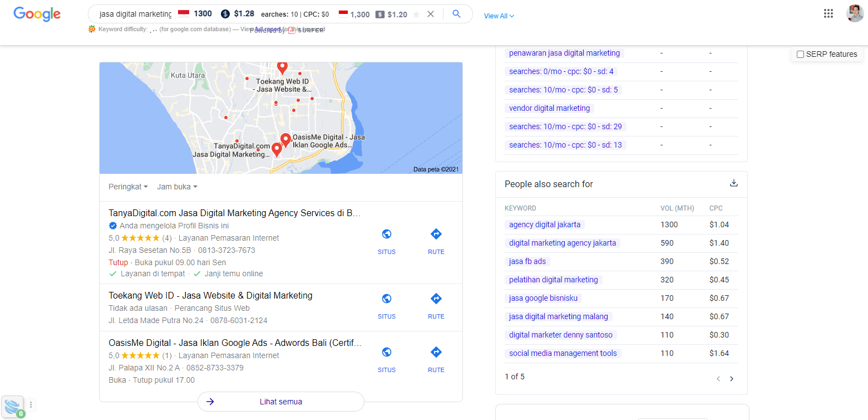Open Situs website for TanyaDigital.com
Viewport: 868px width, 420px height.
coord(387,241)
